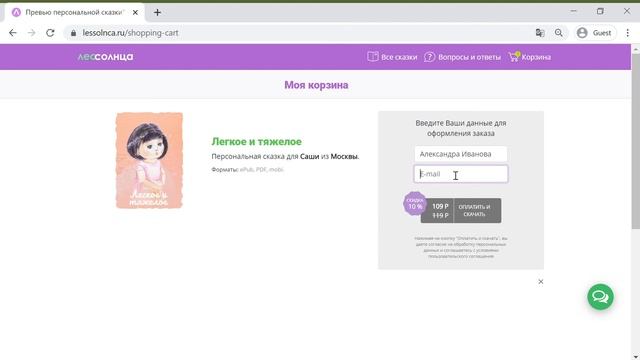Close the Превью персональной сказки tab

coord(135,12)
